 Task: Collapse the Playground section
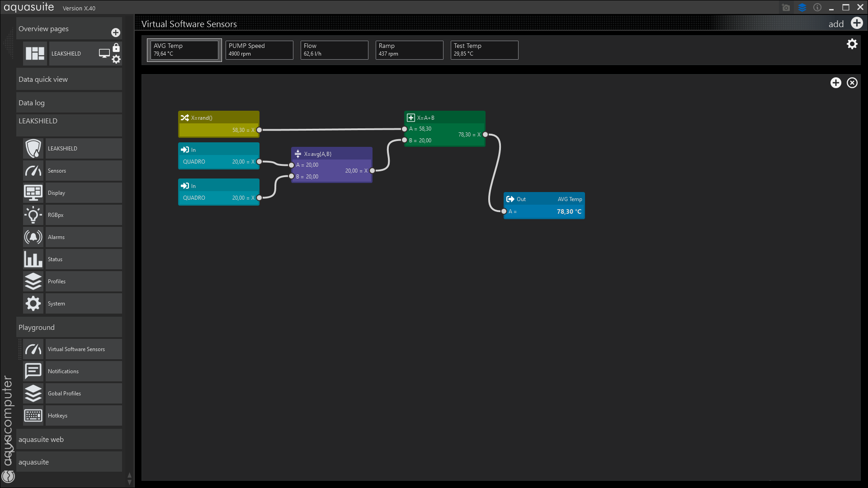69,327
